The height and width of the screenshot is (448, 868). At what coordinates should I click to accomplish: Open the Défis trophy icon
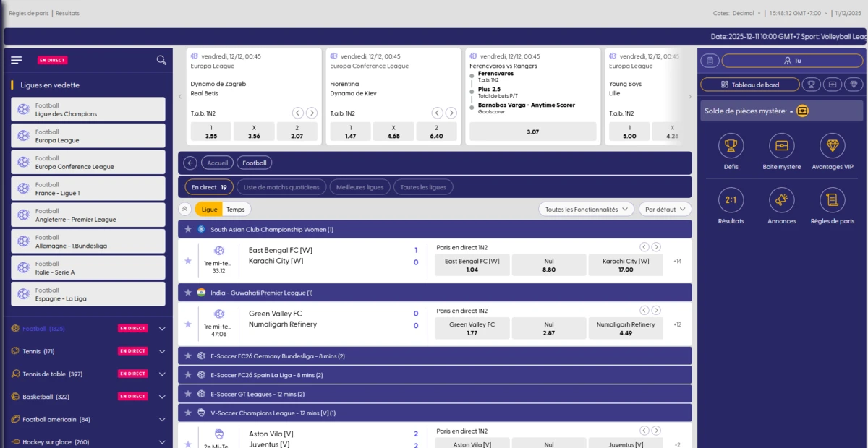[x=731, y=147]
